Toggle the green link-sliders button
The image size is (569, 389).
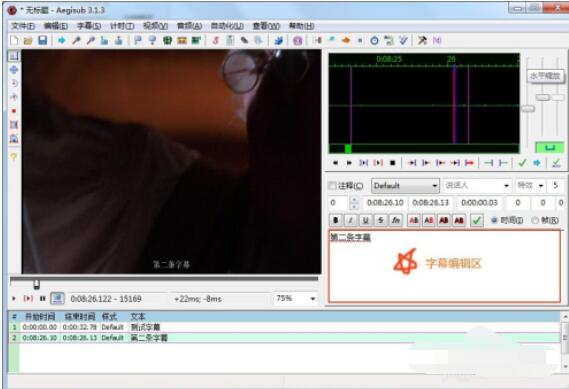pos(550,147)
